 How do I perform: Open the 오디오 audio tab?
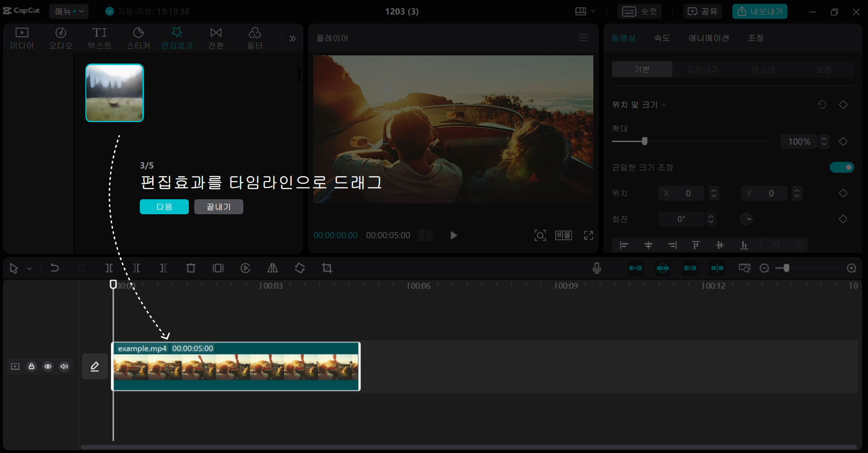click(61, 38)
